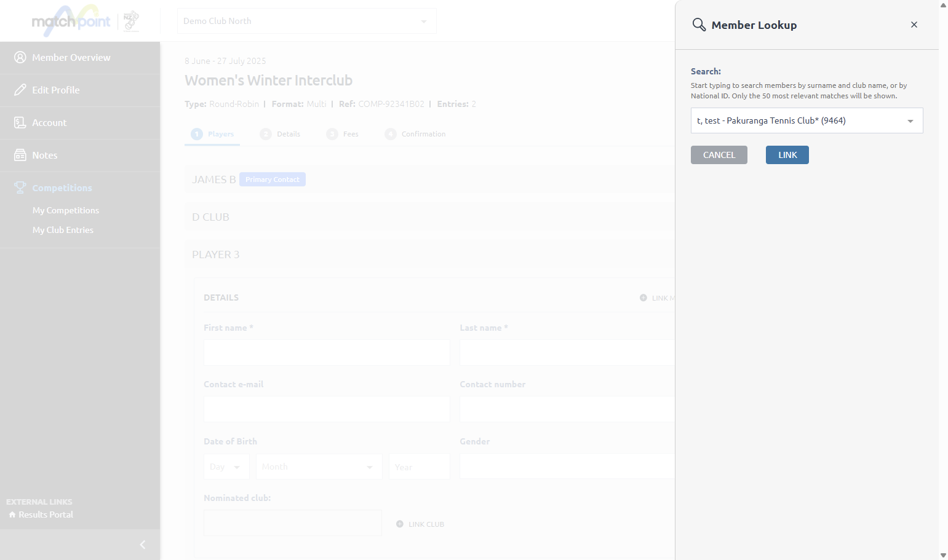Viewport: 948px width, 560px height.
Task: Click the Account invoice icon
Action: [20, 122]
